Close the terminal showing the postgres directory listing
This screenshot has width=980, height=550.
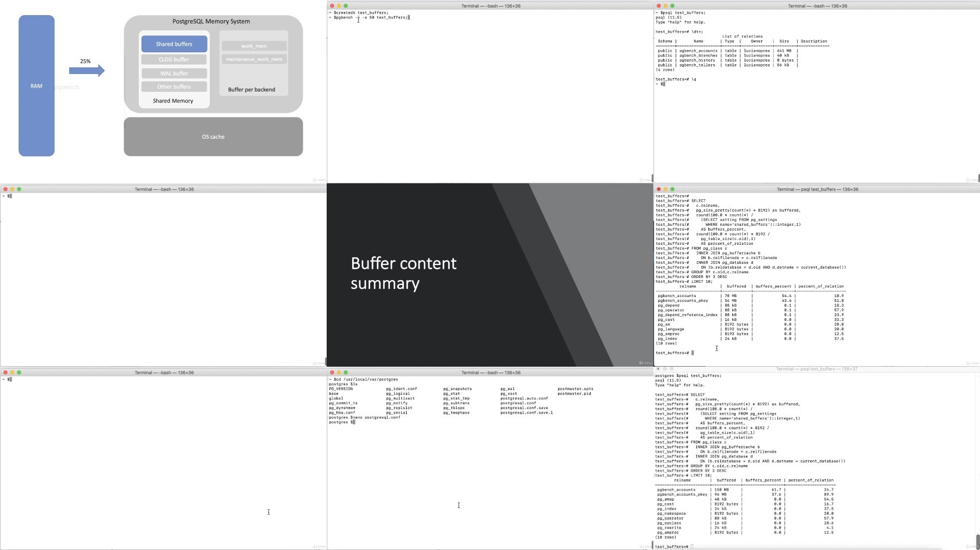click(x=332, y=373)
